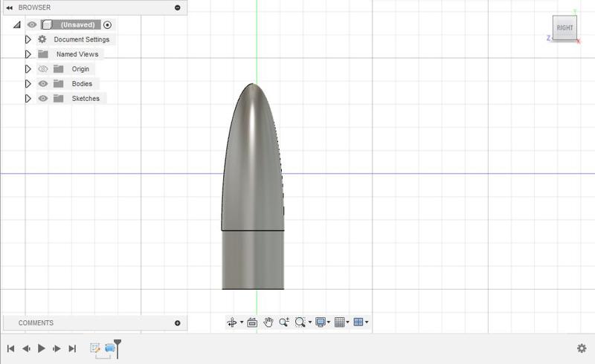Open the Zoom Window dropdown arrow

pyautogui.click(x=310, y=322)
